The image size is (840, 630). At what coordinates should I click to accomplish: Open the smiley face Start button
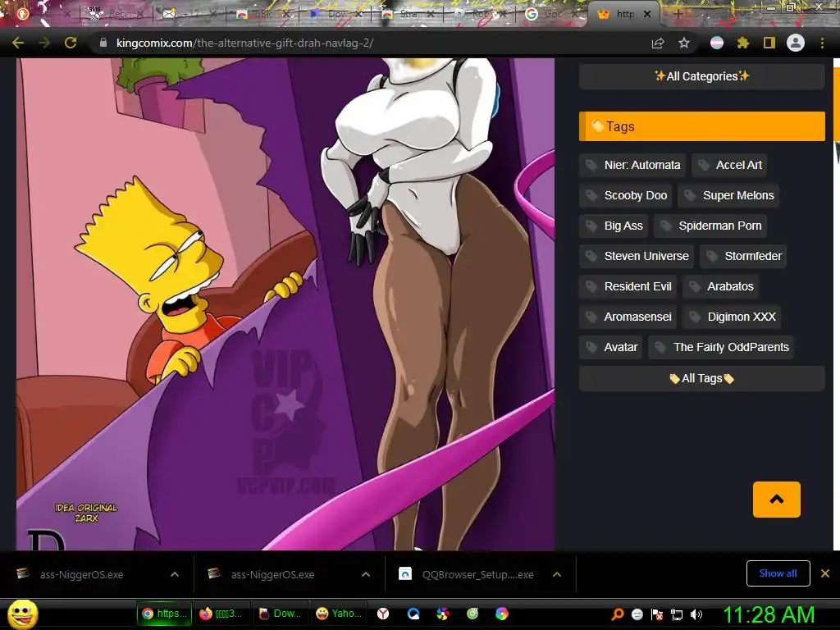coord(22,614)
